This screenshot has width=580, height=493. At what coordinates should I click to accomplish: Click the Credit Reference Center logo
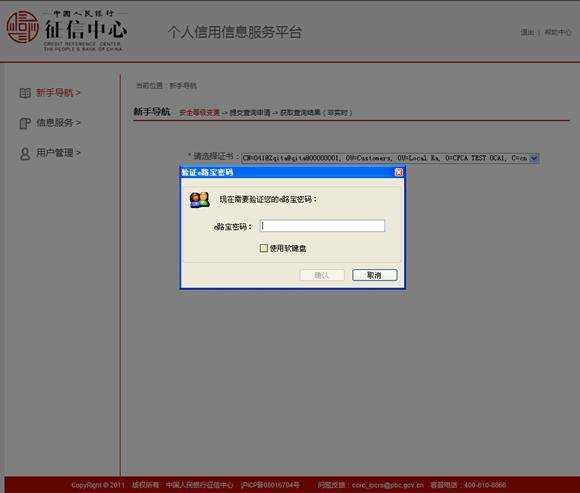click(67, 30)
